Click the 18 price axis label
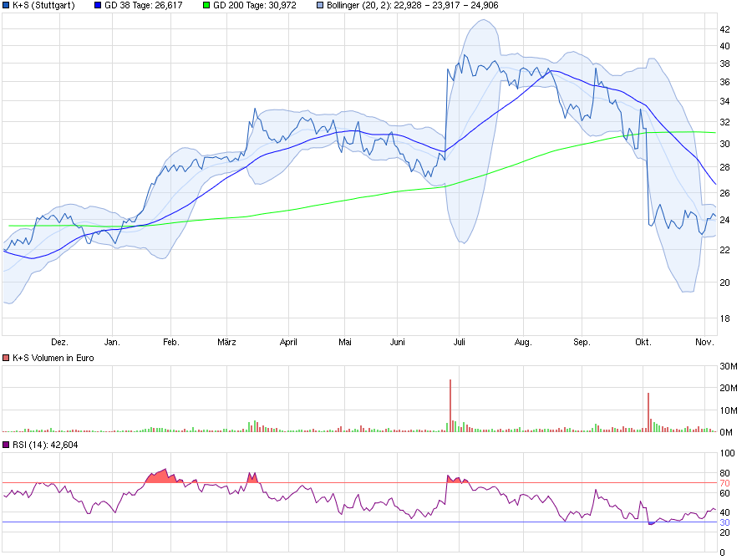752x560 pixels. click(725, 318)
